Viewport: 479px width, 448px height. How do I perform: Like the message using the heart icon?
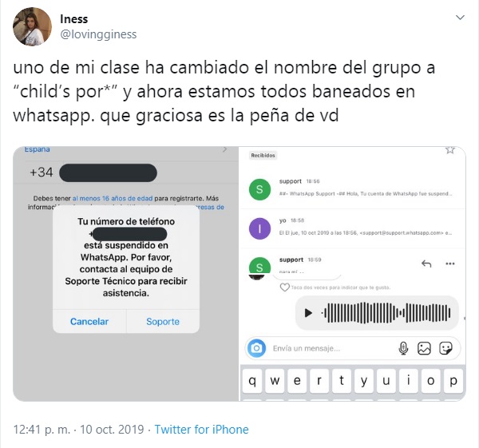point(285,287)
